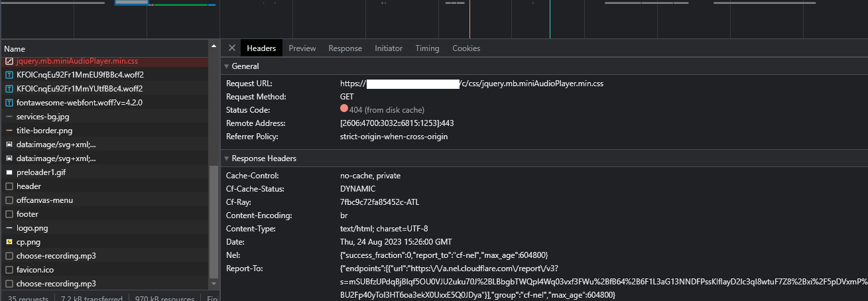Open the Timing tab
This screenshot has width=868, height=301.
click(427, 48)
